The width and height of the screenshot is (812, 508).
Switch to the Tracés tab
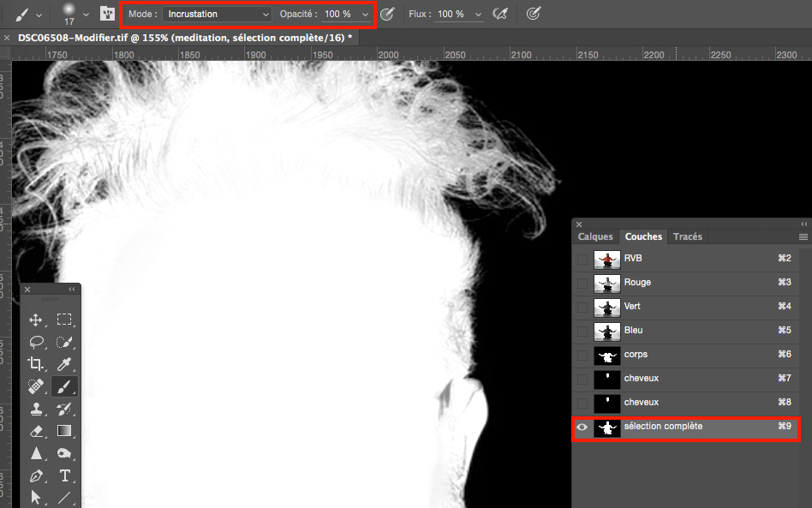coord(687,236)
